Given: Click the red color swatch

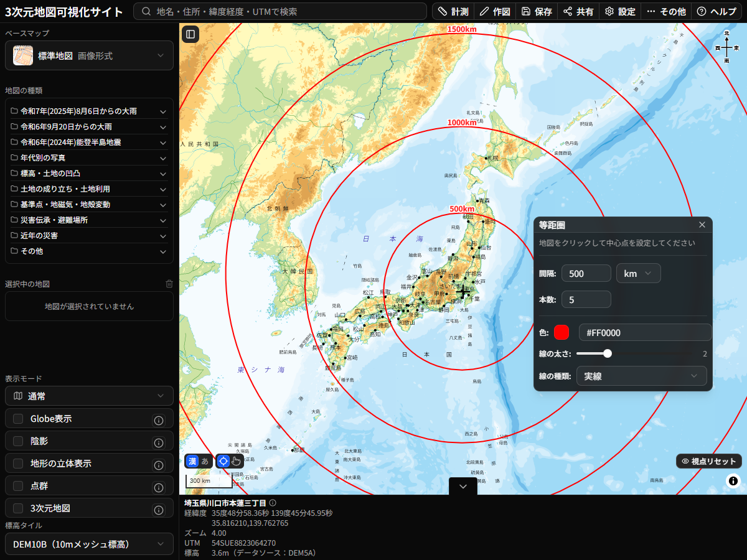Looking at the screenshot, I should click(561, 332).
